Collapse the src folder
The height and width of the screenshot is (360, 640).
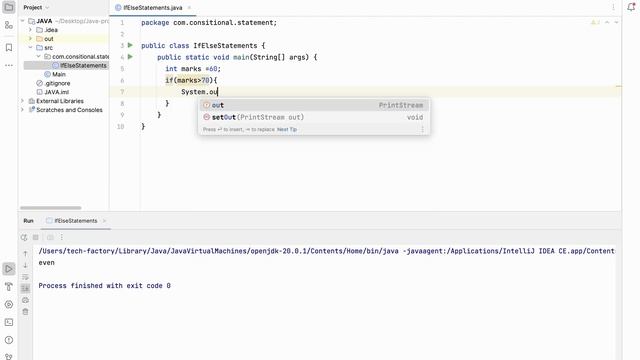click(30, 48)
